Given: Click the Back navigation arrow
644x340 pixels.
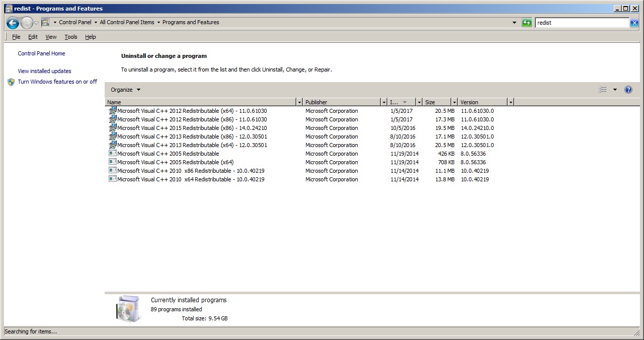Looking at the screenshot, I should tap(13, 23).
